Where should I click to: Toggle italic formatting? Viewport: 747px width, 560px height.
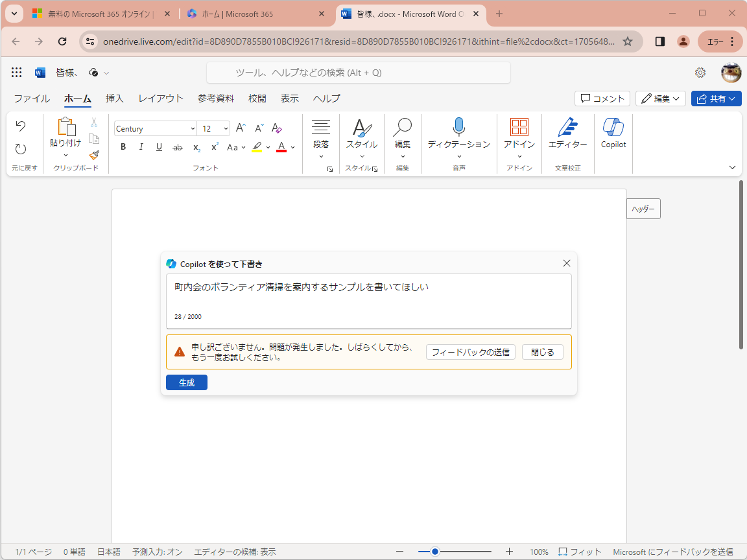[x=141, y=147]
